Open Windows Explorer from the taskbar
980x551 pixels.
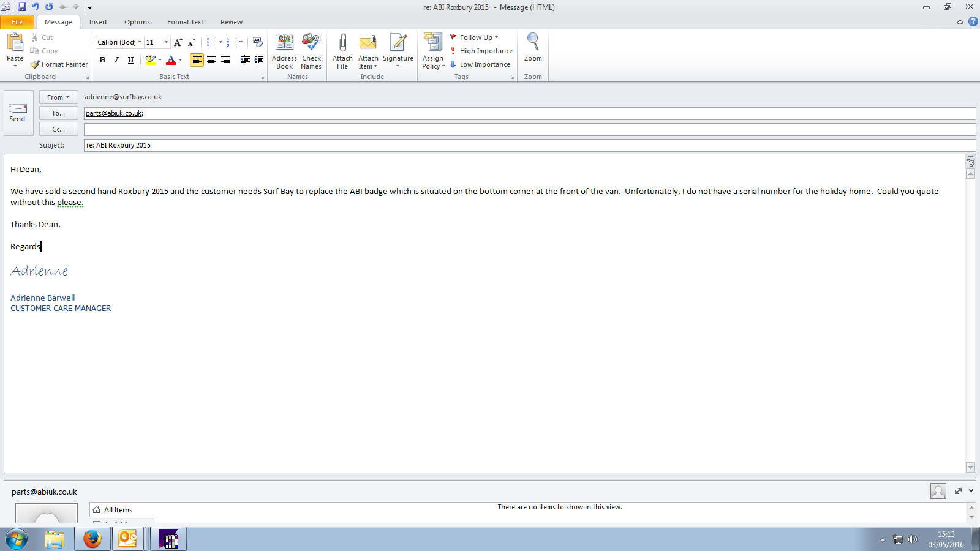pyautogui.click(x=55, y=539)
